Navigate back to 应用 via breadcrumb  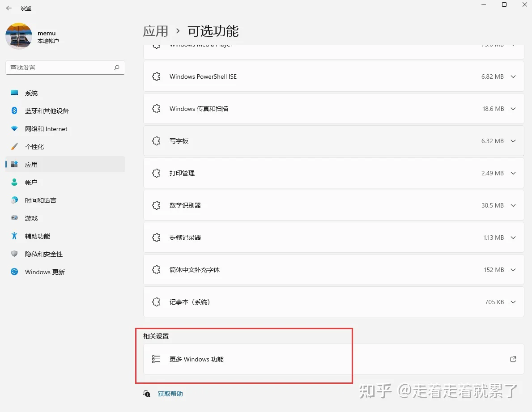155,31
